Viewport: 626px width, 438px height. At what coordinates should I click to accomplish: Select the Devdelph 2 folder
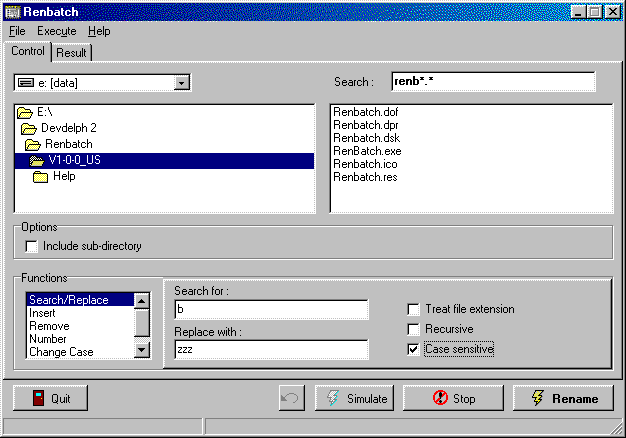tap(68, 128)
